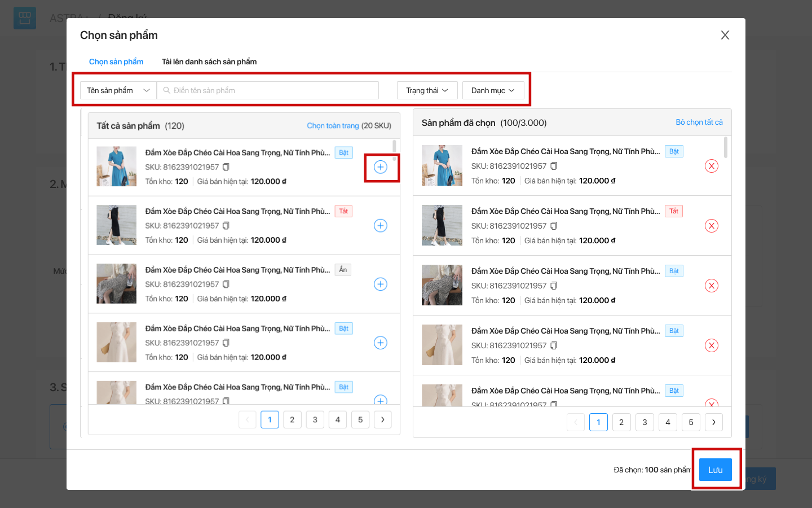Go to next page of all-products list
The height and width of the screenshot is (508, 812).
tap(383, 419)
